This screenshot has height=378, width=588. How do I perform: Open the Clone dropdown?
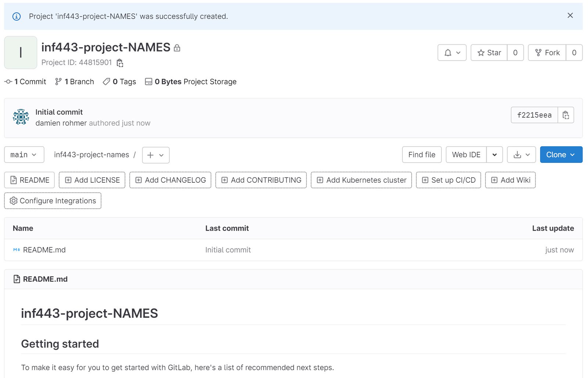pyautogui.click(x=560, y=154)
